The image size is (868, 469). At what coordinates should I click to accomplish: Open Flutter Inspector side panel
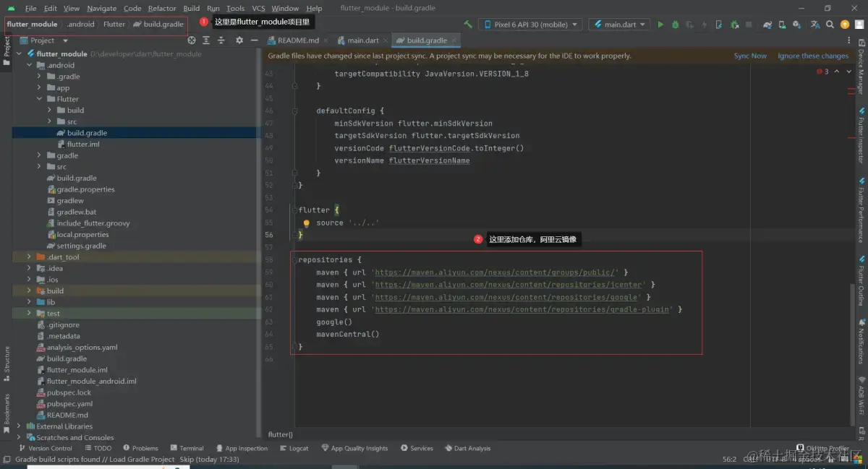tap(861, 137)
